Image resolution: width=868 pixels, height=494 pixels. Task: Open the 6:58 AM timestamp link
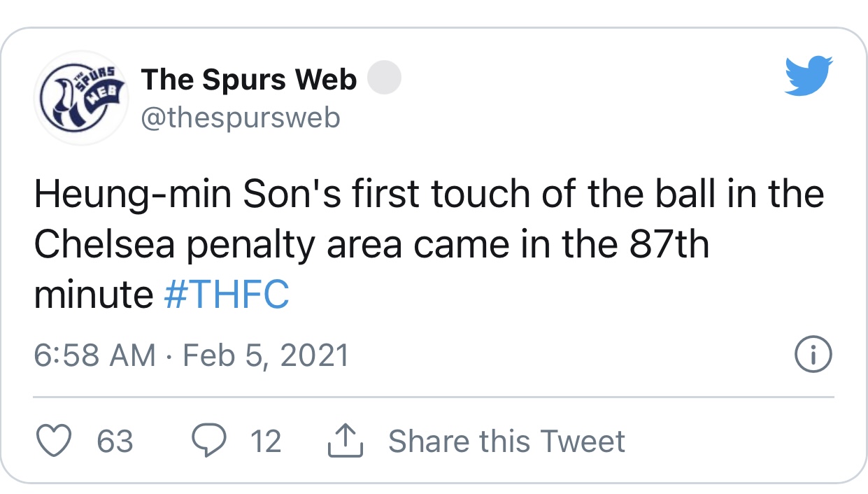(x=95, y=355)
